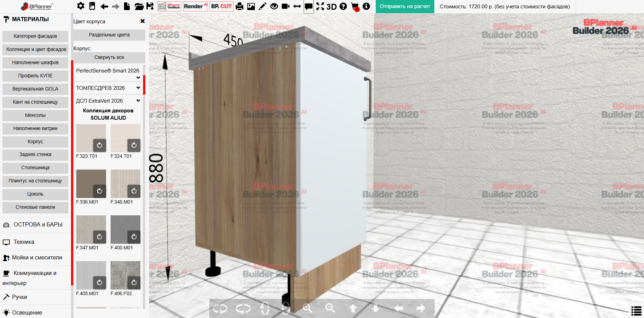Expand 'ОСТРОВА и БАРЫ' section
This screenshot has width=644, height=318.
point(35,225)
